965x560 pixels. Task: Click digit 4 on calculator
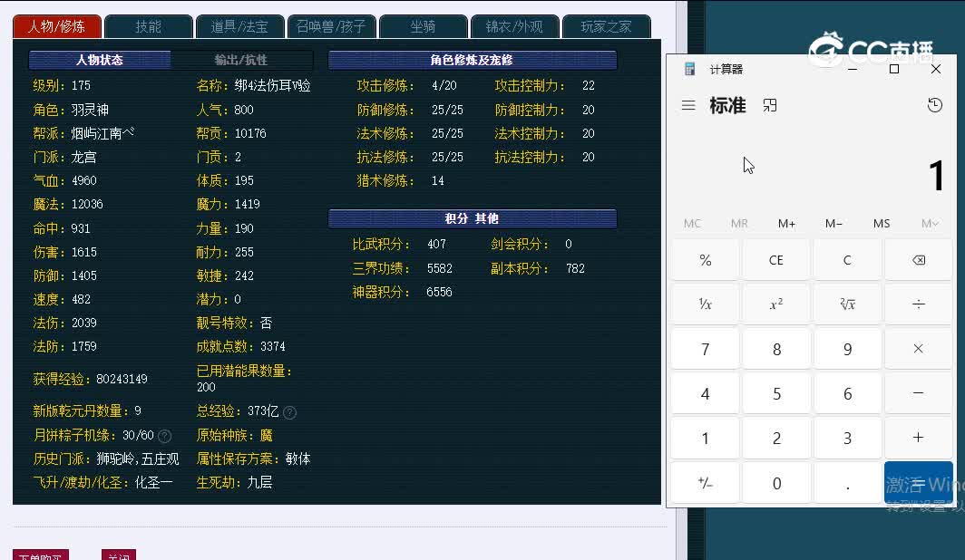(706, 393)
